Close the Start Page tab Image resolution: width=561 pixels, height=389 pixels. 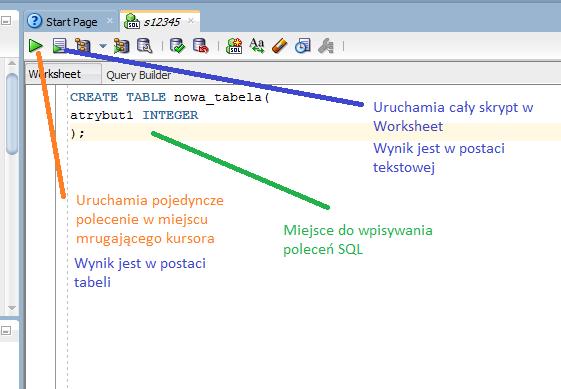pos(109,21)
